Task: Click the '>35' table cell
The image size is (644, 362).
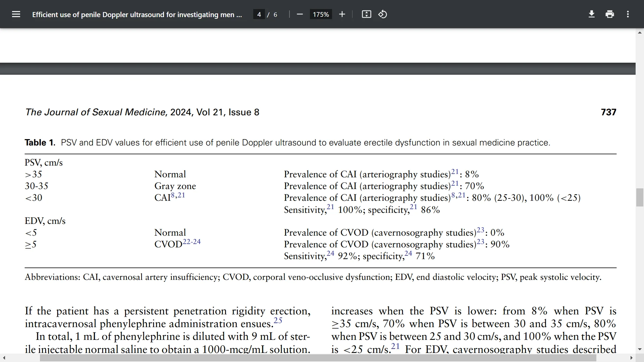Action: click(34, 174)
